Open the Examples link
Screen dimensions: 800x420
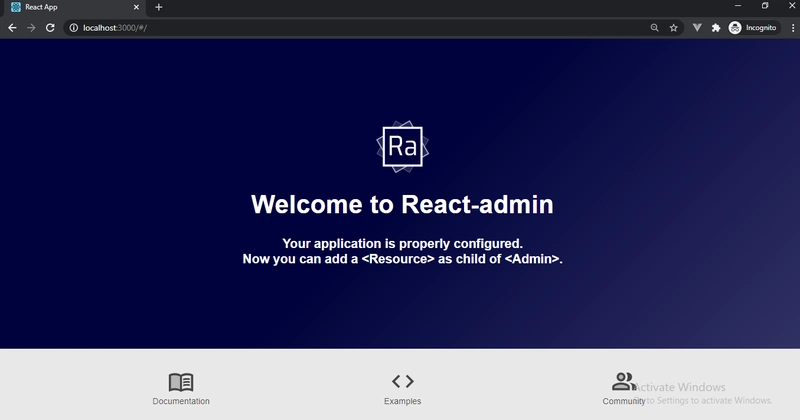tap(403, 401)
